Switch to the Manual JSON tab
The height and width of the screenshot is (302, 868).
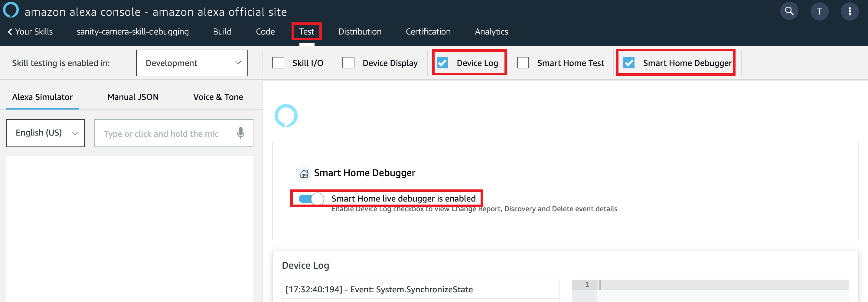(133, 97)
